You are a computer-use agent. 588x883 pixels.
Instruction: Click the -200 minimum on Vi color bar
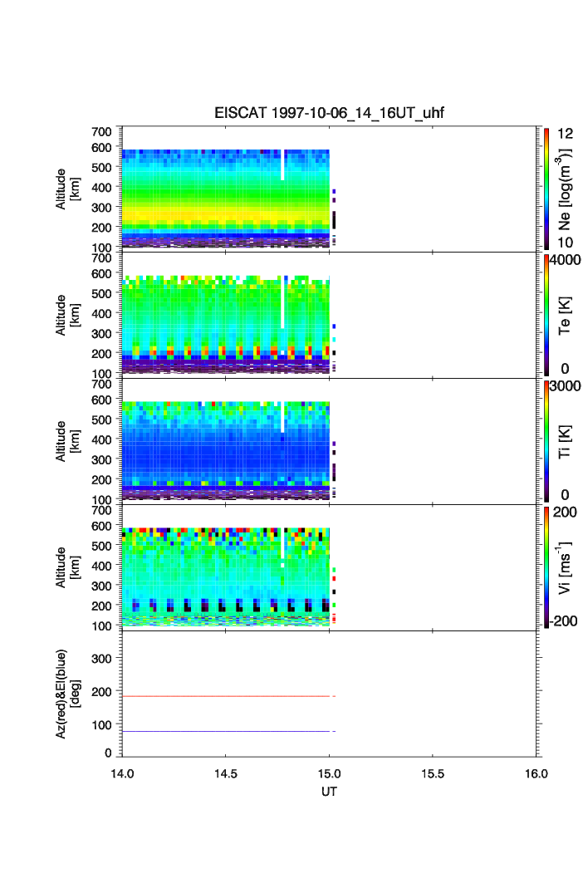[563, 621]
